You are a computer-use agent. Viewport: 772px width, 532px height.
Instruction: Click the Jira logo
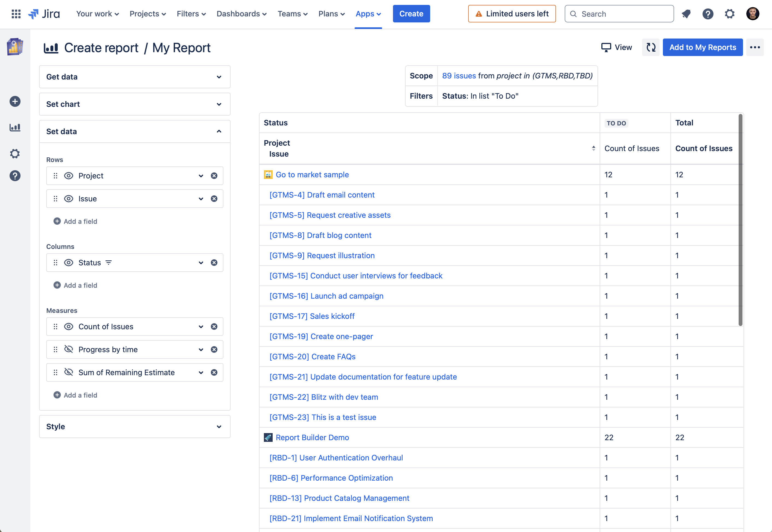[44, 14]
